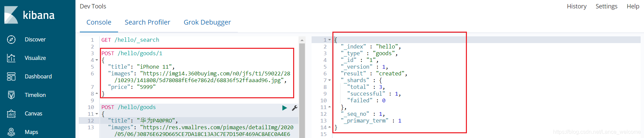This screenshot has height=138, width=644.
Task: Click "failed" : 0 in response
Action: (366, 100)
